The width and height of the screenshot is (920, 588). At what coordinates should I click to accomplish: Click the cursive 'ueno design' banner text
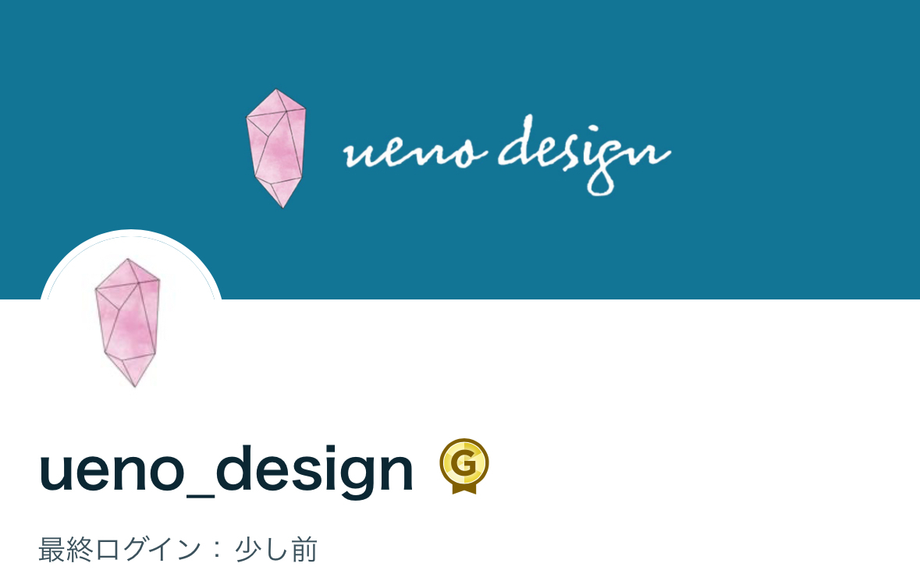point(507,154)
